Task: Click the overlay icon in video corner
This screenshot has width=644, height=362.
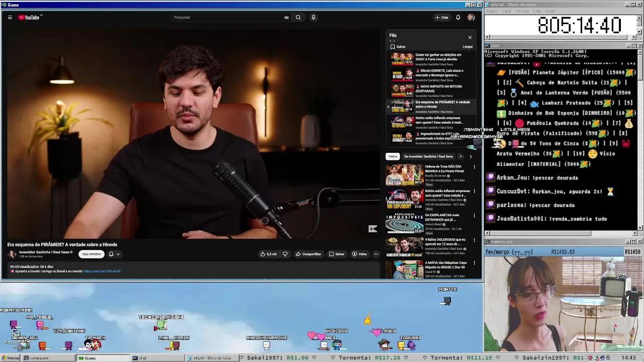Action: click(x=372, y=229)
